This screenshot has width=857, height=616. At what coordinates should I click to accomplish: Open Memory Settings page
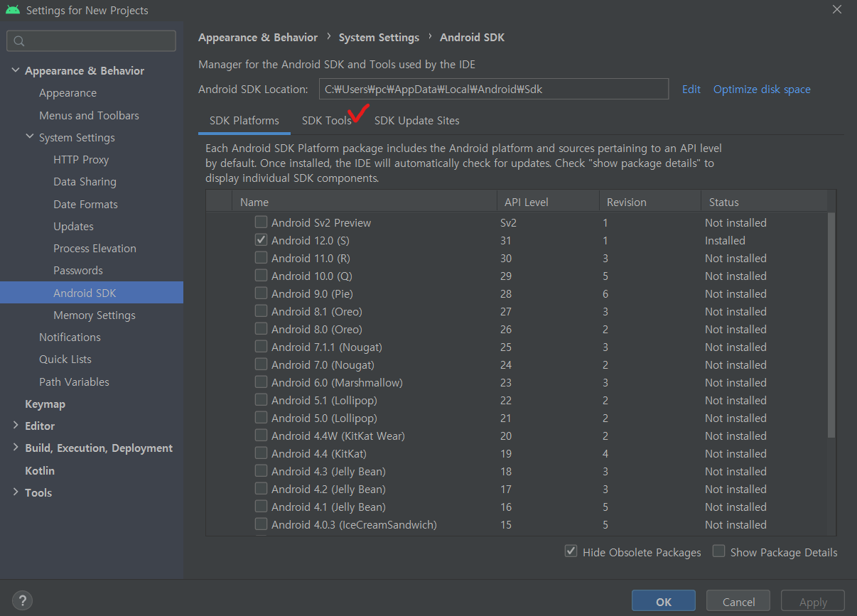(x=95, y=315)
